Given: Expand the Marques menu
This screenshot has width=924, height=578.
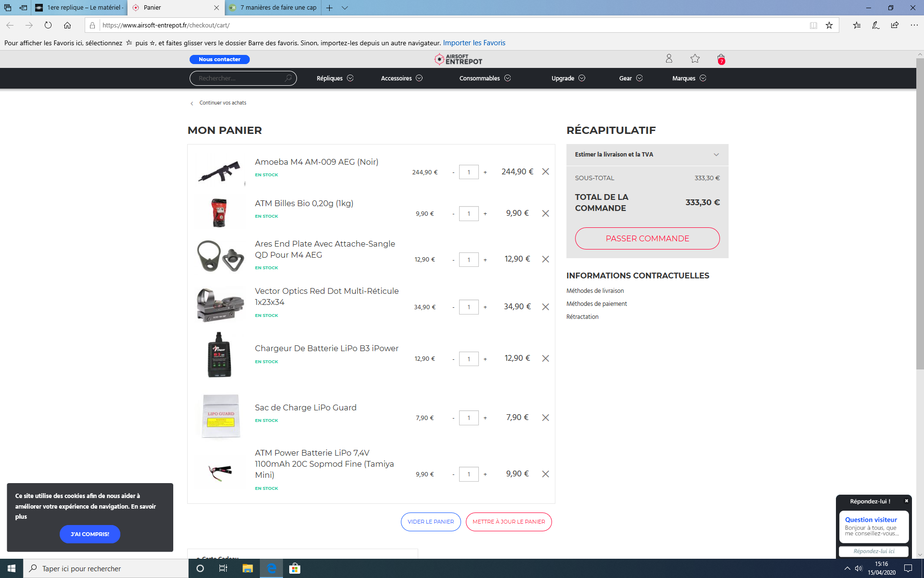Looking at the screenshot, I should pos(689,78).
